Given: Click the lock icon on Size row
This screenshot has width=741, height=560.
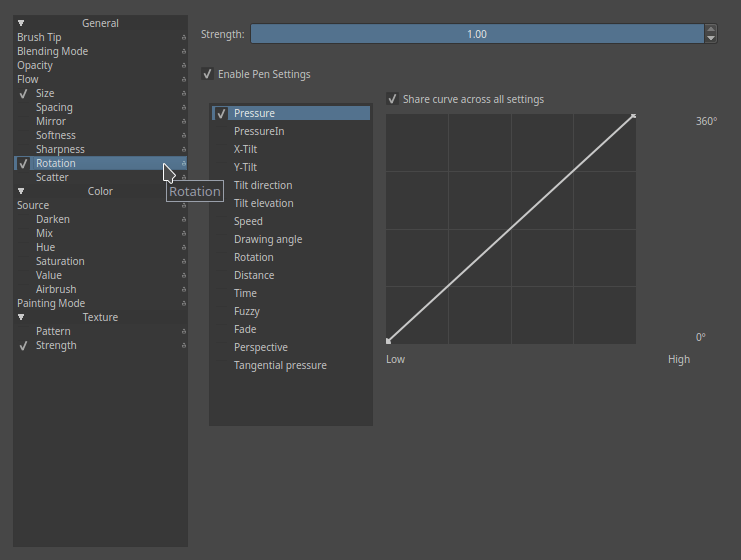Looking at the screenshot, I should pos(184,94).
